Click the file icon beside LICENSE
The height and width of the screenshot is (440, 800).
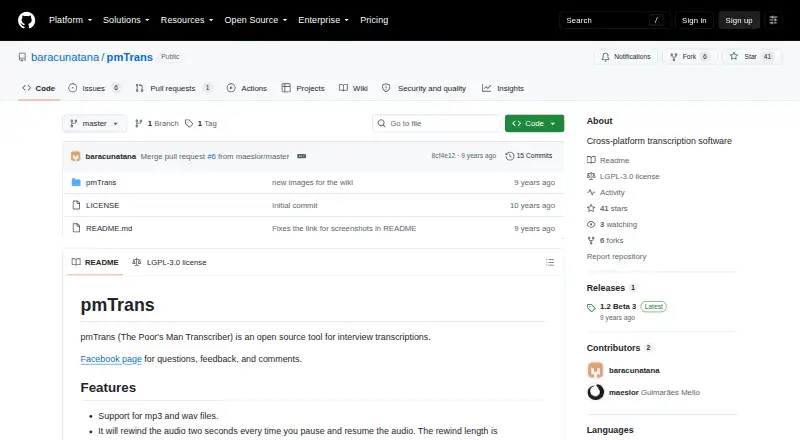coord(76,205)
